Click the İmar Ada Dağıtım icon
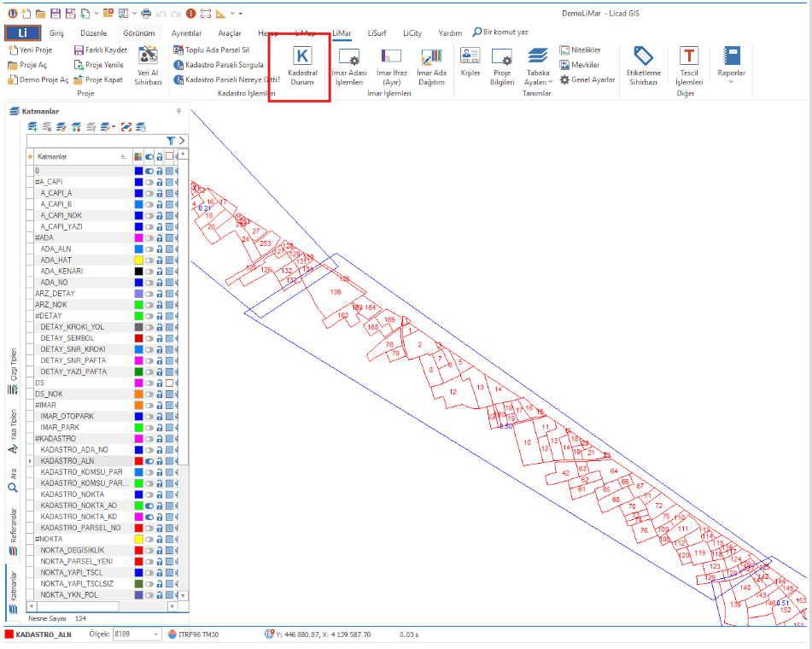The width and height of the screenshot is (812, 649). click(431, 65)
